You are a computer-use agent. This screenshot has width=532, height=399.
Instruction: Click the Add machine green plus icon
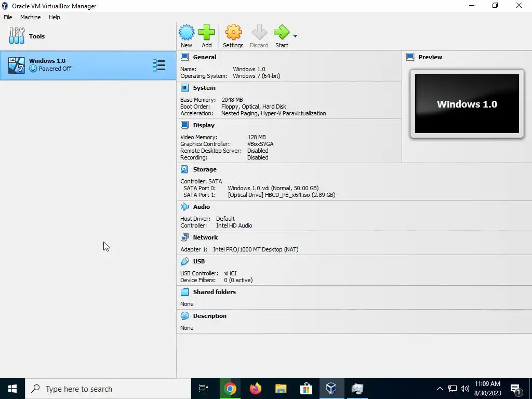tap(207, 32)
